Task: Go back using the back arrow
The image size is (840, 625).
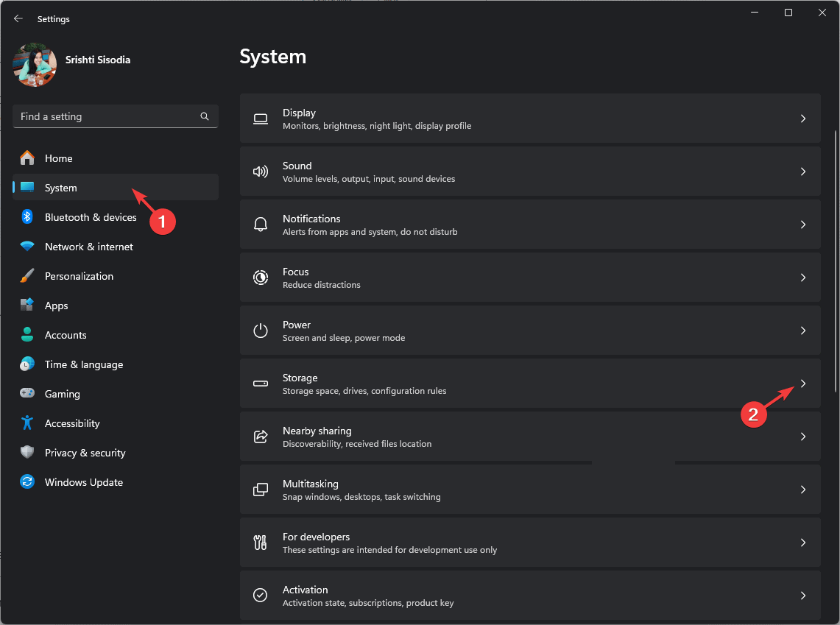Action: tap(18, 18)
